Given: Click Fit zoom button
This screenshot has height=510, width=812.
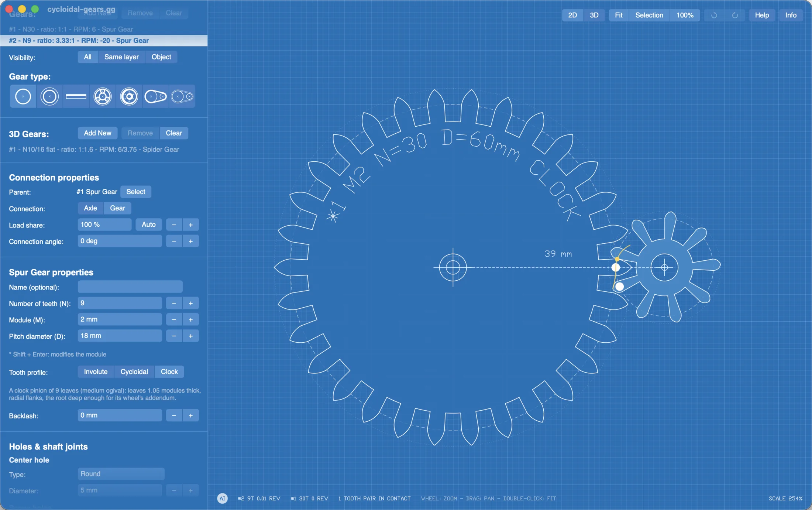Looking at the screenshot, I should pos(619,15).
